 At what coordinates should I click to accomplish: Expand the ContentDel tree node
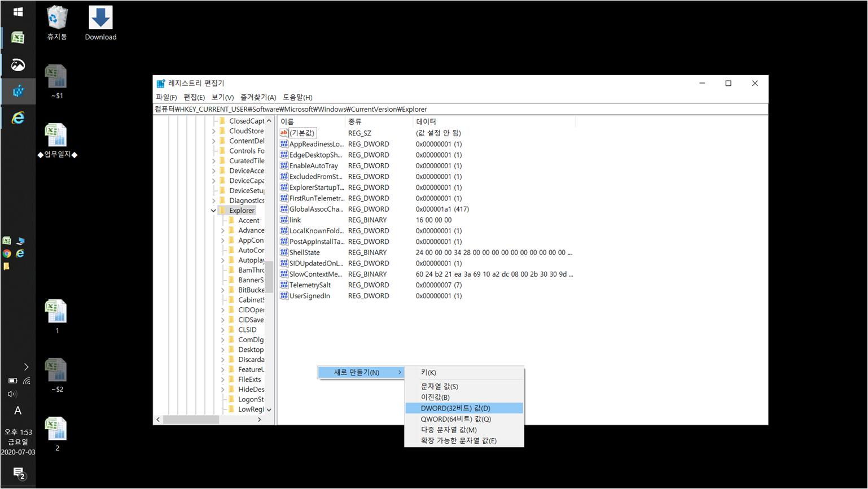213,141
